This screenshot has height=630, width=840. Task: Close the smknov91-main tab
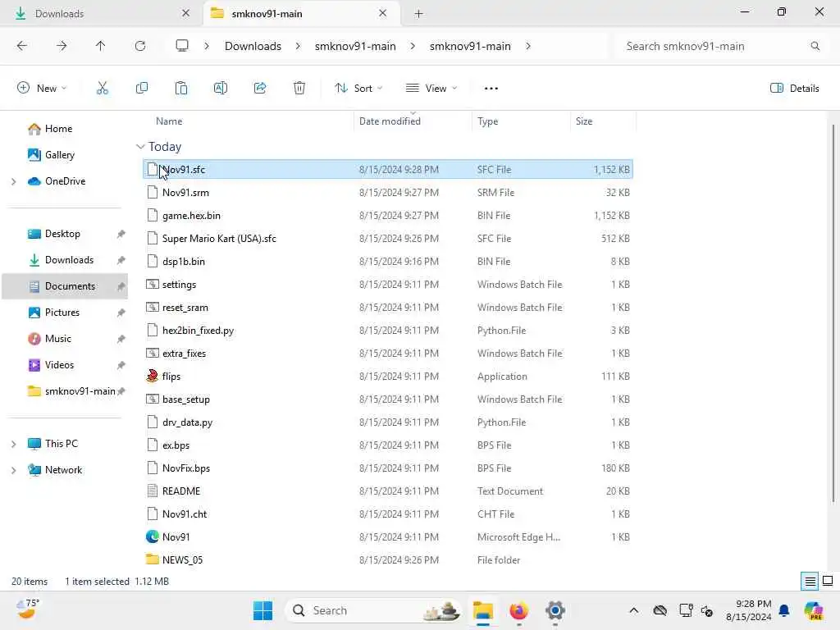coord(382,13)
